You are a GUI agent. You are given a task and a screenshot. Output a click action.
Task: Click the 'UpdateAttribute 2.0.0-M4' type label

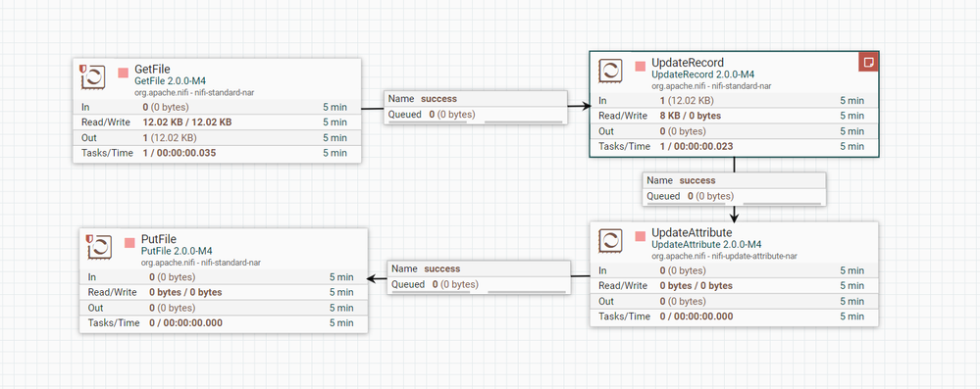click(x=705, y=244)
